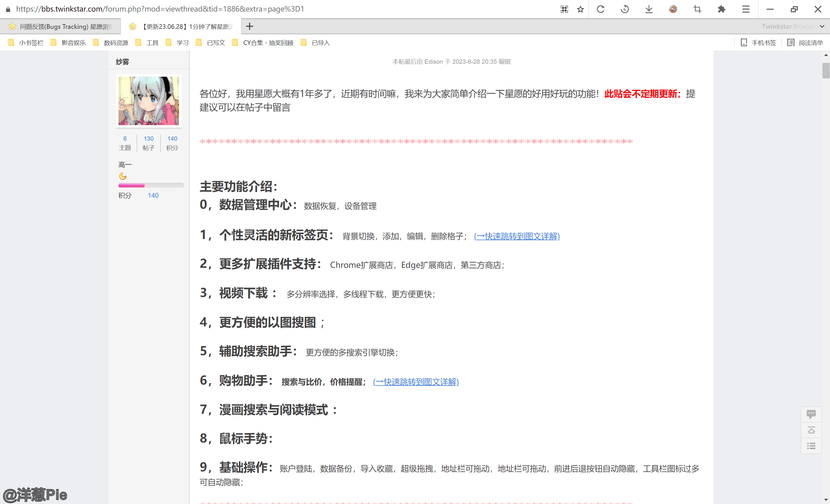Toggle bookmark star for this page
Image resolution: width=830 pixels, height=504 pixels.
click(x=580, y=9)
